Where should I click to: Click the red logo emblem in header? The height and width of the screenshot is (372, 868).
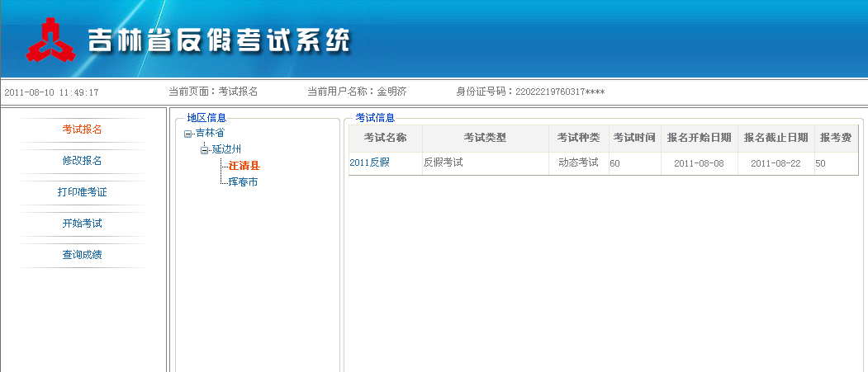50,40
